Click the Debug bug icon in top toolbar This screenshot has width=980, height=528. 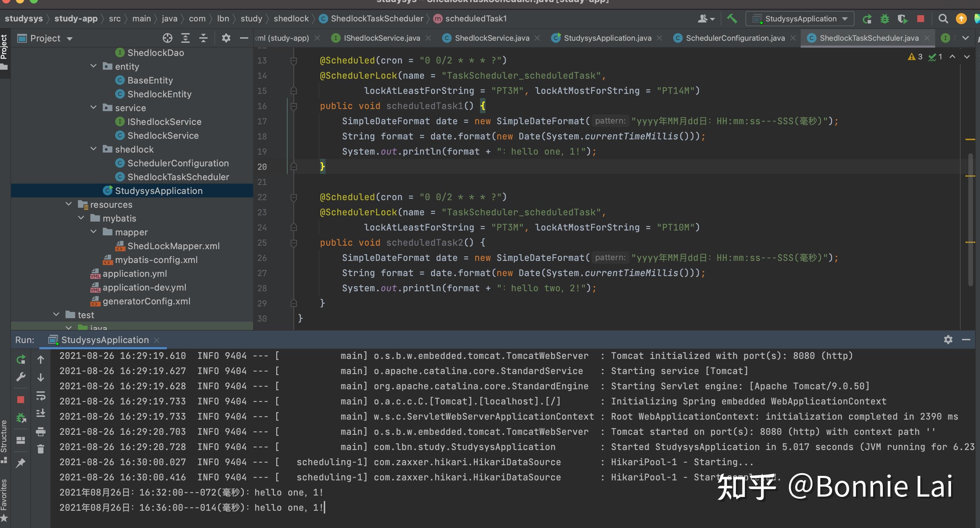pyautogui.click(x=884, y=19)
